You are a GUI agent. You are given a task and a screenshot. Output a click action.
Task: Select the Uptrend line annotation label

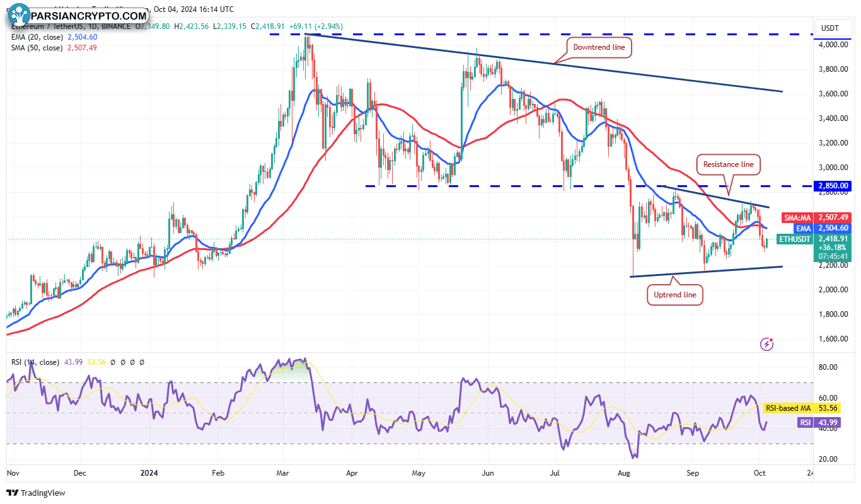click(x=675, y=295)
